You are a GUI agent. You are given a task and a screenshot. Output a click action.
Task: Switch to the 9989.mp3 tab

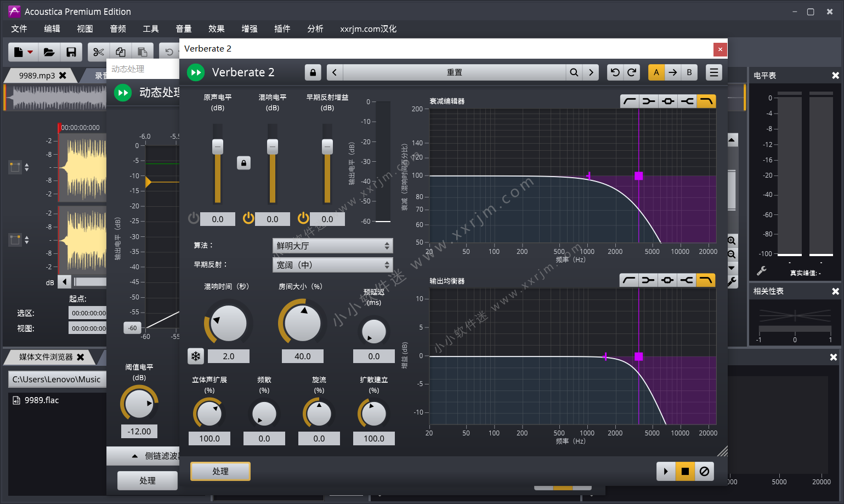(x=37, y=76)
